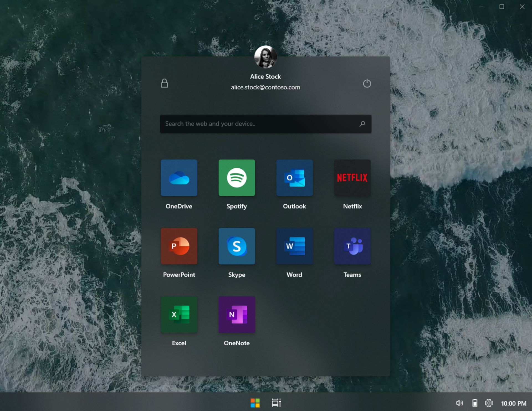Lock the device using the padlock icon
The width and height of the screenshot is (532, 411).
tap(164, 83)
